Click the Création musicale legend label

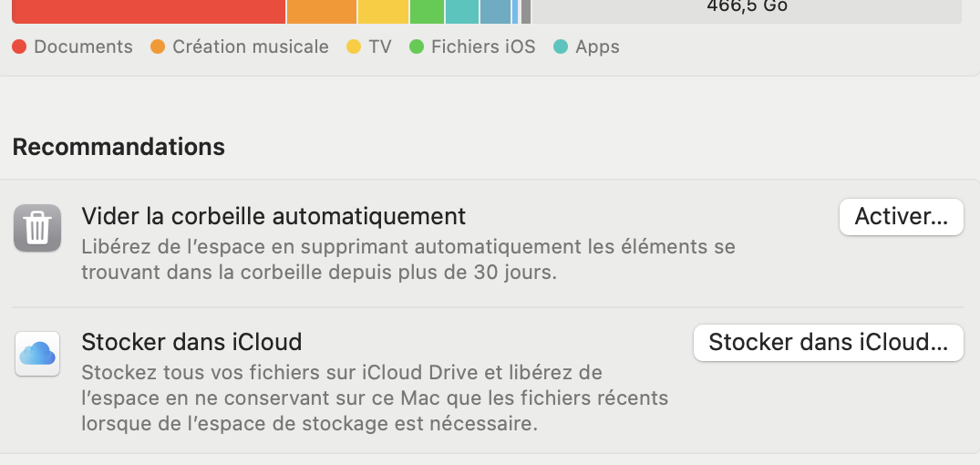[x=250, y=47]
